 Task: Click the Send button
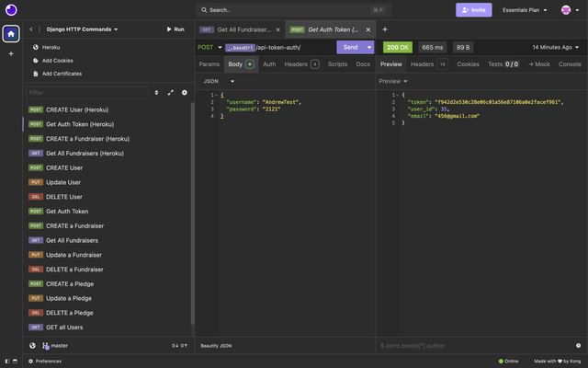pyautogui.click(x=350, y=47)
